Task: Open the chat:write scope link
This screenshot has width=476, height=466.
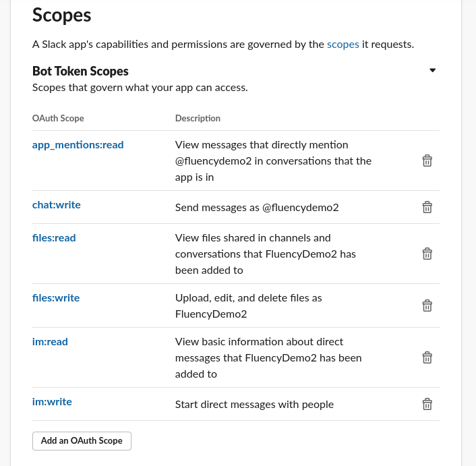Action: [57, 205]
